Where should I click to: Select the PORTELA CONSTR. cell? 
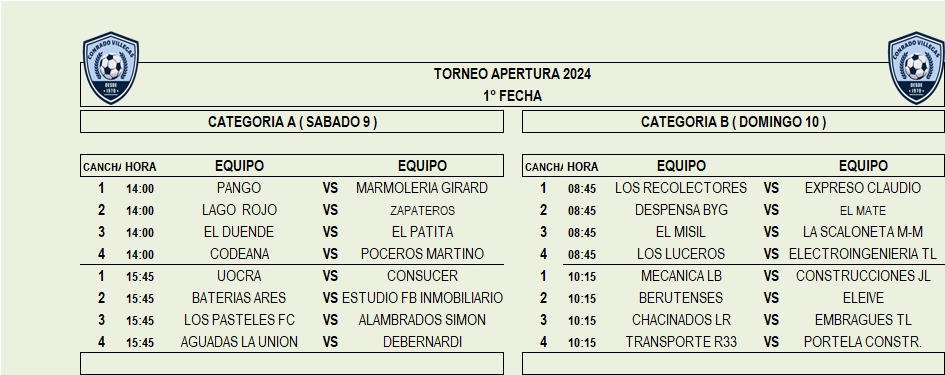coord(863,342)
